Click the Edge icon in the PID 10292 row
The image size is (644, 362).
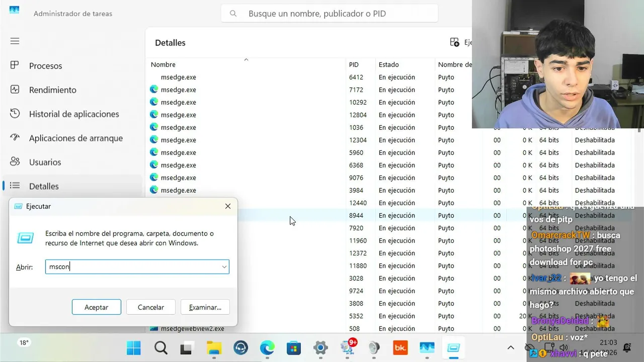click(x=154, y=102)
